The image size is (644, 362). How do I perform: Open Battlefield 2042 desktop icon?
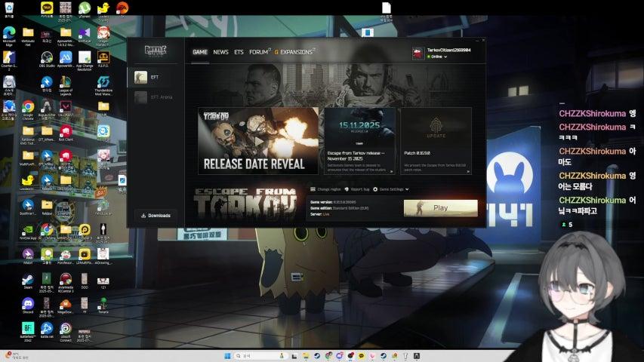pos(28,331)
